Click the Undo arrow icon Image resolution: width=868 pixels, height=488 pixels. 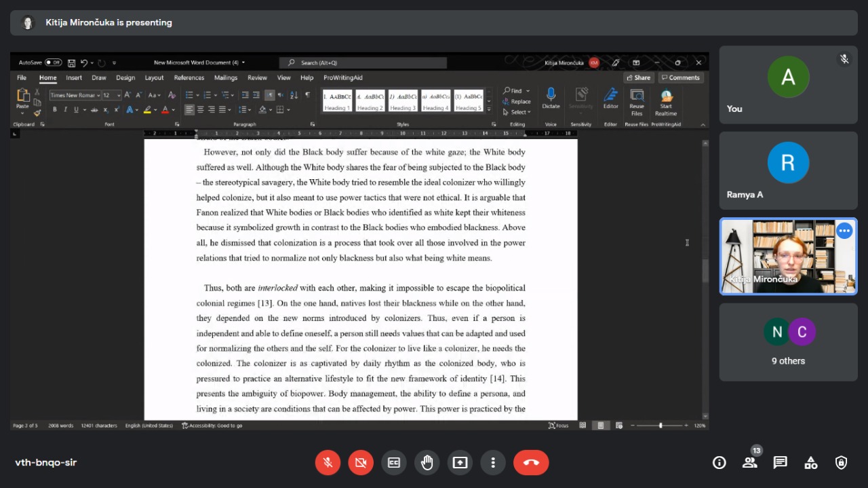[x=84, y=62]
